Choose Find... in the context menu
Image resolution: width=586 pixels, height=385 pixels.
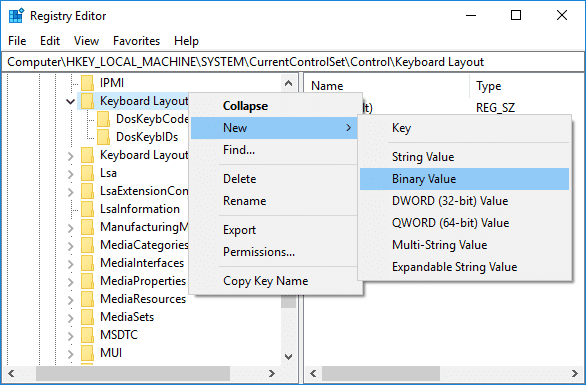coord(275,150)
